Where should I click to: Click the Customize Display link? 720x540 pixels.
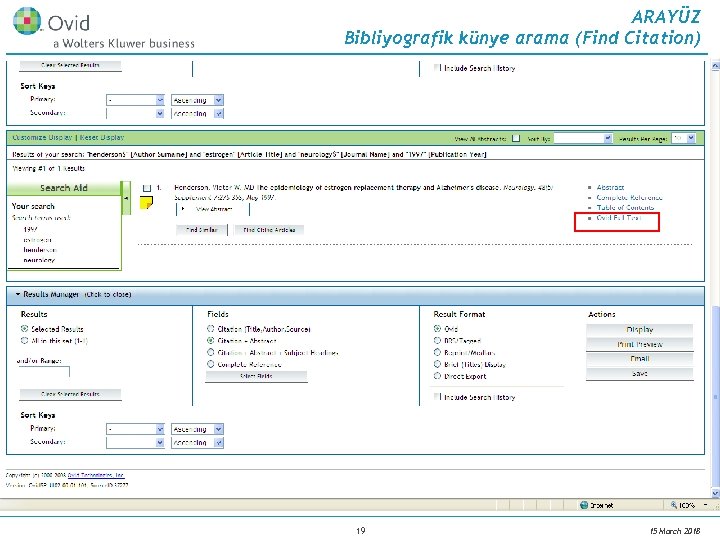(x=42, y=137)
